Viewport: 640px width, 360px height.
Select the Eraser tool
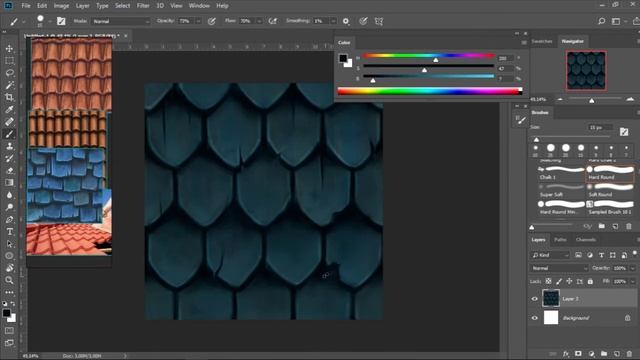click(x=9, y=171)
